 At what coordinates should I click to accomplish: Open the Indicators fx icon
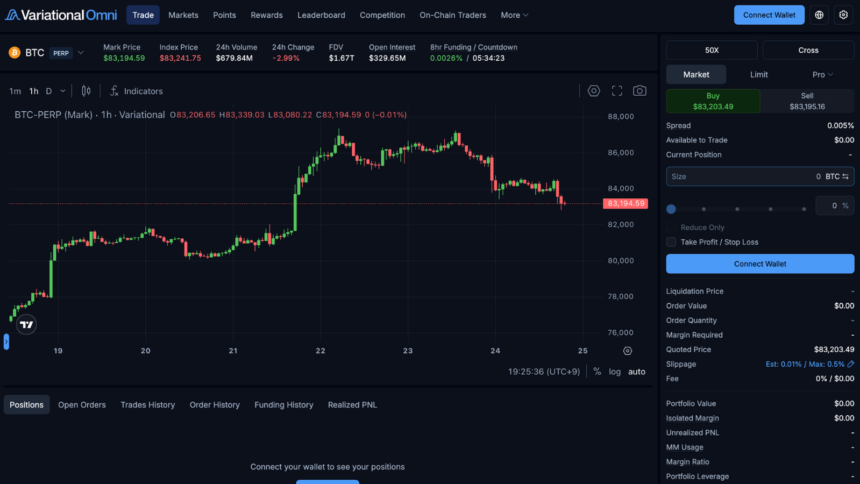(114, 91)
